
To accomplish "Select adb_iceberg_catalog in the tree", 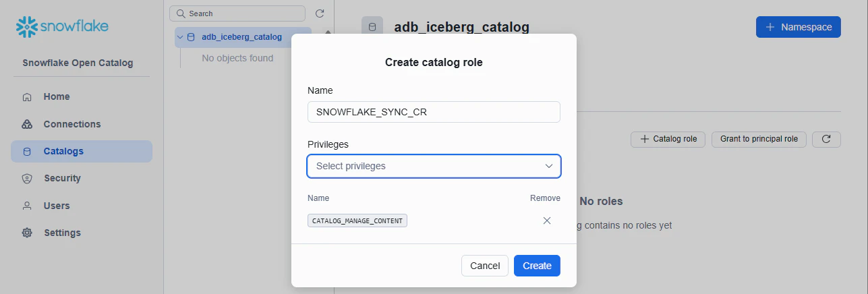I will click(241, 37).
